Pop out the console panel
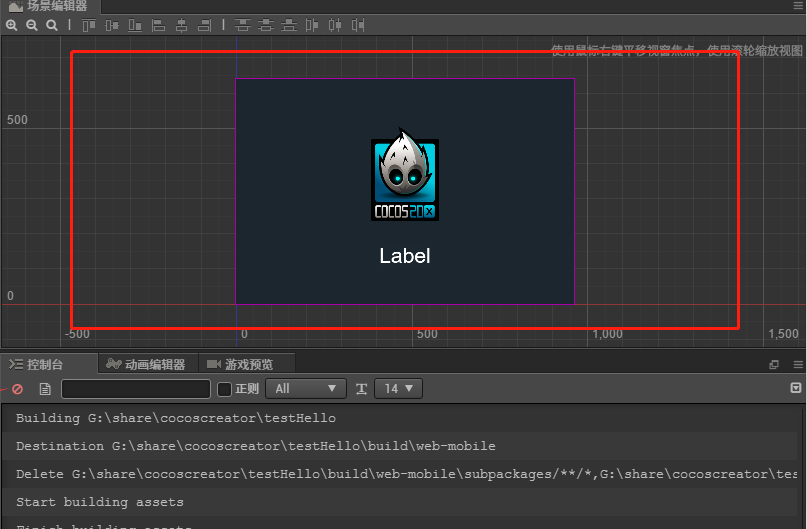 [773, 365]
